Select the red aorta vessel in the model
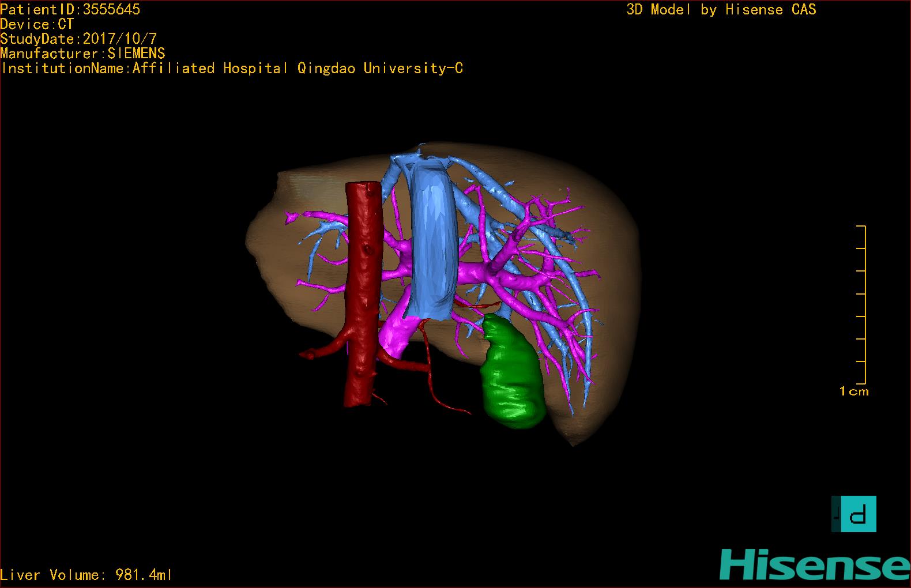The height and width of the screenshot is (588, 911). tap(363, 294)
